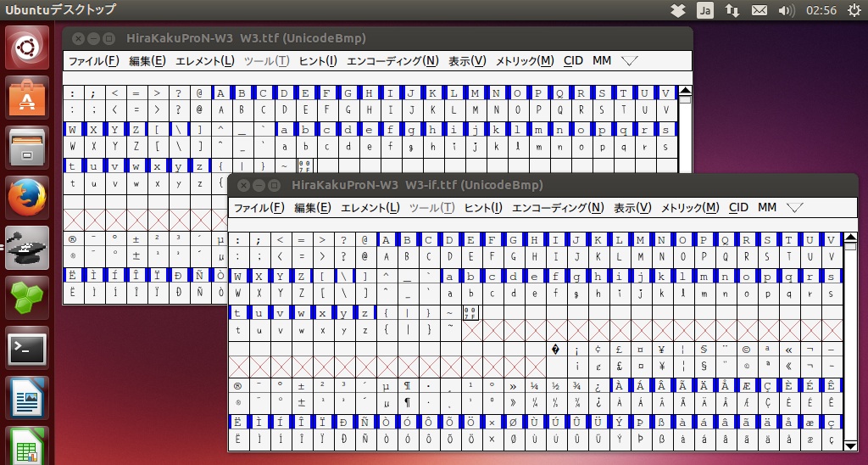Image resolution: width=868 pixels, height=465 pixels.
Task: Launch Firefox browser from the dock
Action: tap(27, 198)
